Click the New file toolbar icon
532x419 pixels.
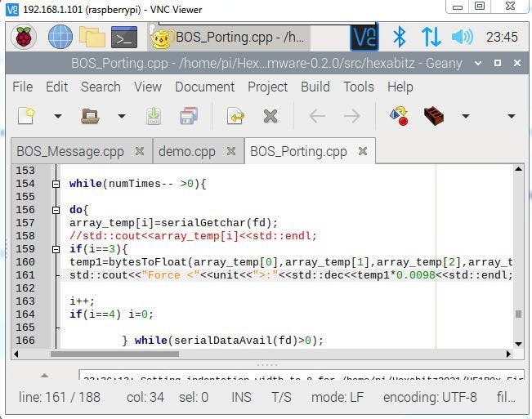click(27, 117)
